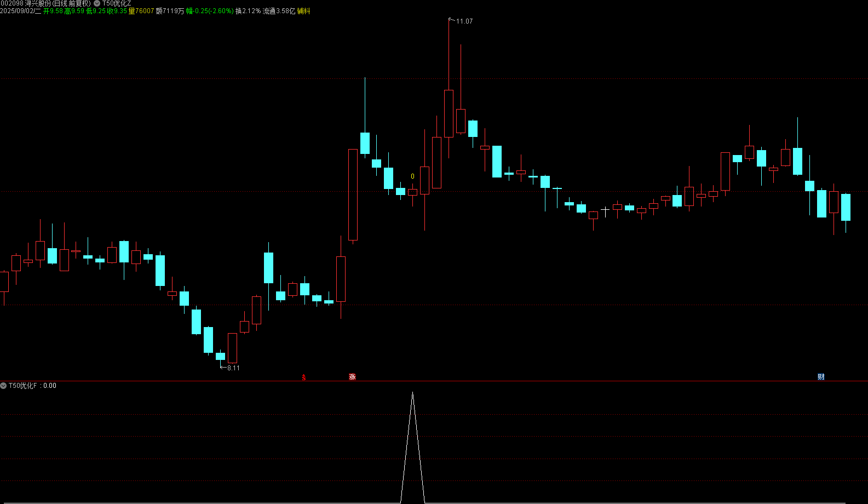Click the 幅-0.25(-2.60%) change value
Image resolution: width=868 pixels, height=504 pixels.
point(210,11)
